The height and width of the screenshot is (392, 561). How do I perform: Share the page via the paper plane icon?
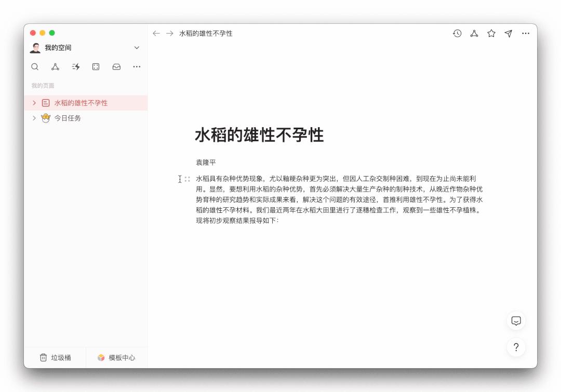click(x=508, y=33)
